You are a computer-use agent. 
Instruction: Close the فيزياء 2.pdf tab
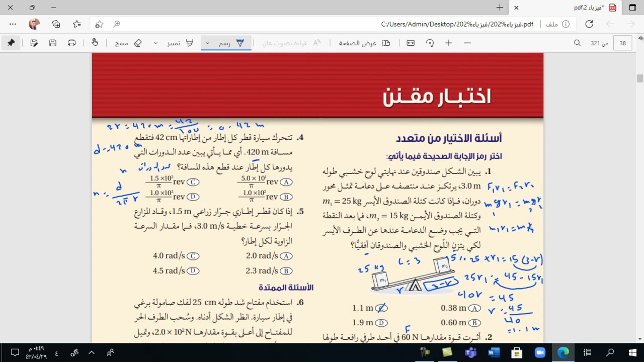[516, 8]
